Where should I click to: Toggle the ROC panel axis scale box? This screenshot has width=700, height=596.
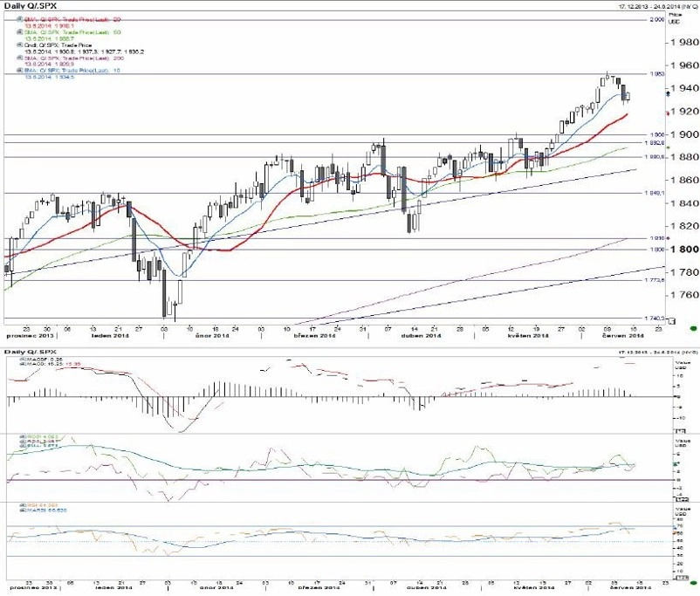click(x=682, y=499)
